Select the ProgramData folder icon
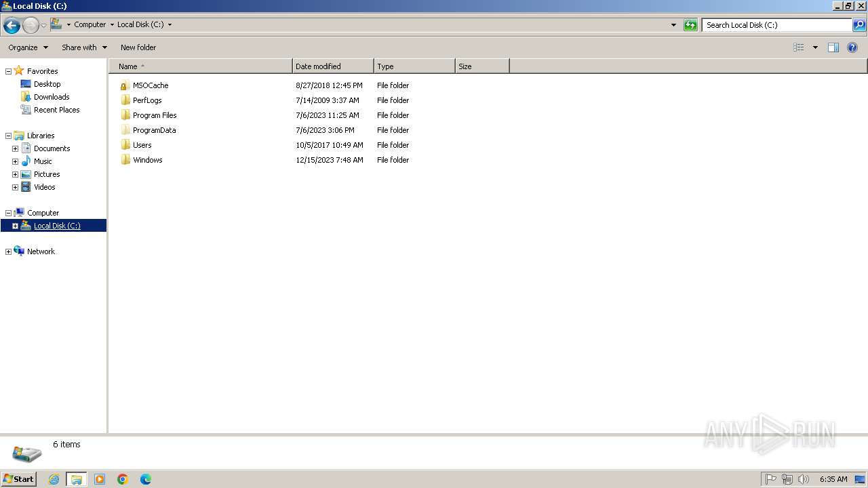Screen dimensions: 868x488 [x=125, y=130]
